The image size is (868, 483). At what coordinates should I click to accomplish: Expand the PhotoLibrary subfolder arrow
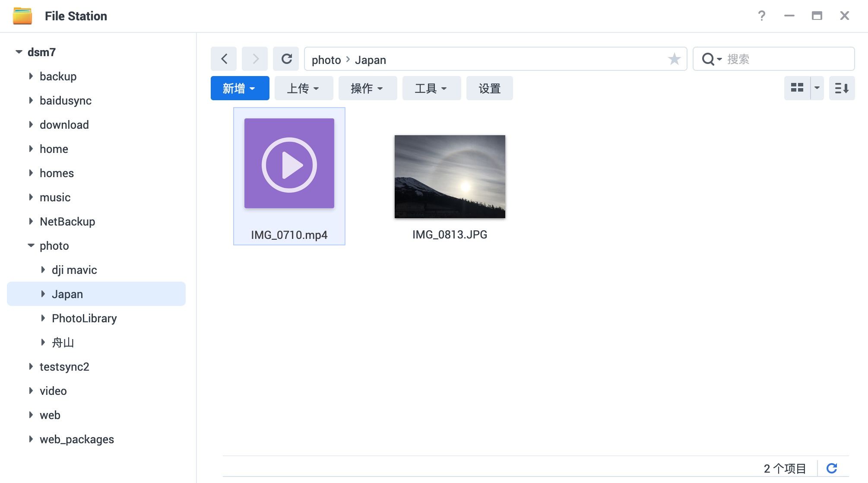point(43,318)
